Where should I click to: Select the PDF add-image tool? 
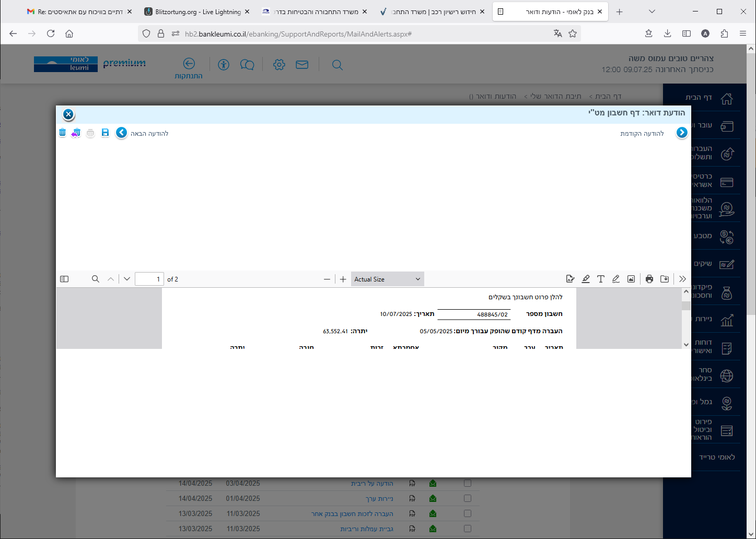point(631,279)
